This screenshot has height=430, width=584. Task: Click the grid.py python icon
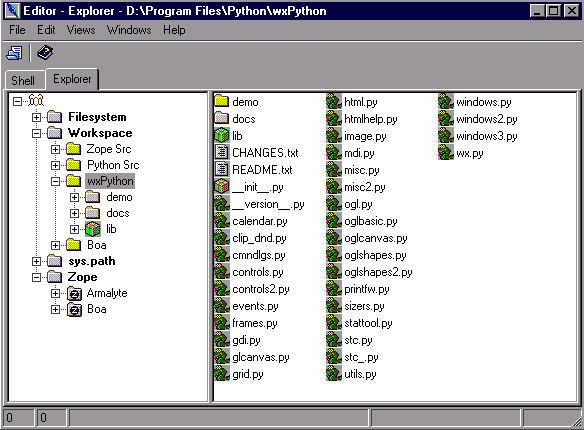222,374
